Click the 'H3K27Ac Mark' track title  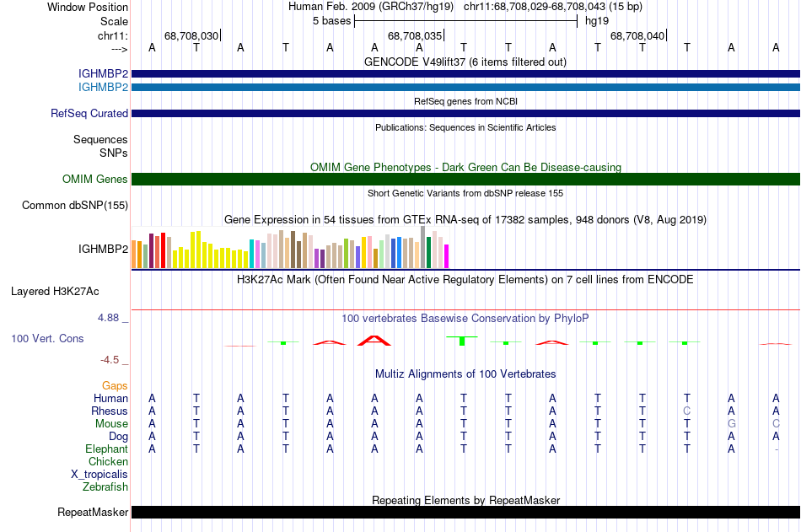[465, 280]
